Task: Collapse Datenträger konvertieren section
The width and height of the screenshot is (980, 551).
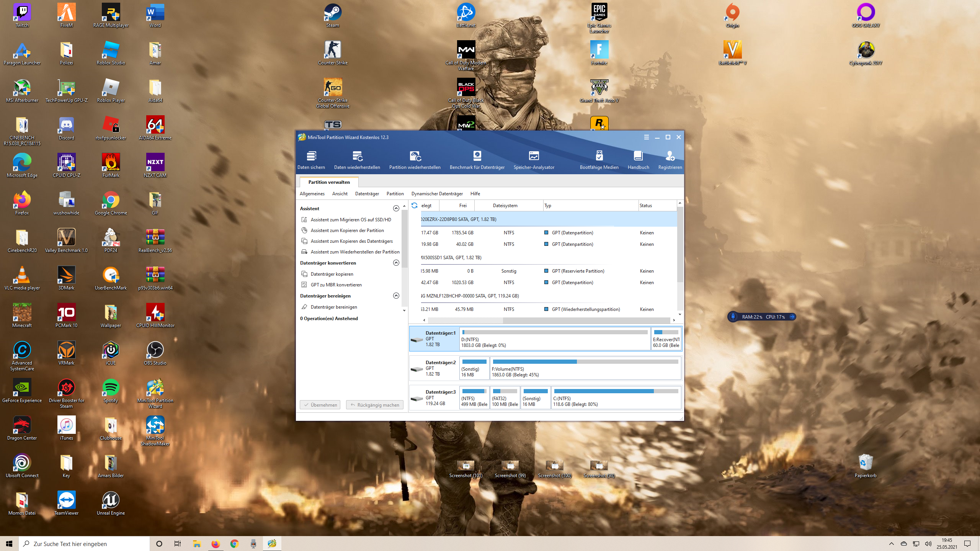Action: coord(396,263)
